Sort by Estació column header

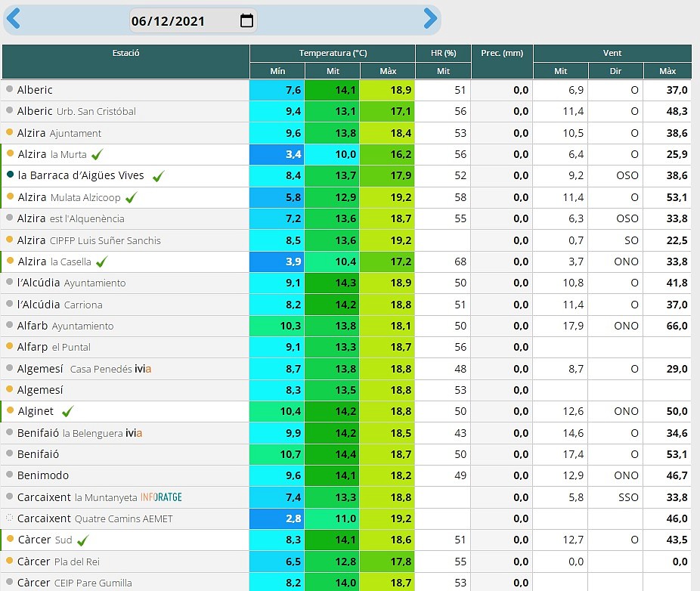click(x=126, y=62)
